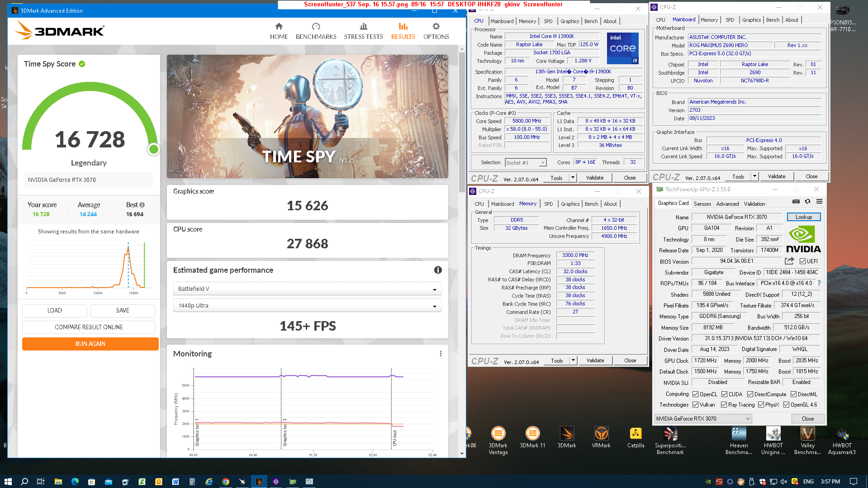Click Validate in CPU-Z Memory window
The height and width of the screenshot is (488, 868).
[595, 360]
